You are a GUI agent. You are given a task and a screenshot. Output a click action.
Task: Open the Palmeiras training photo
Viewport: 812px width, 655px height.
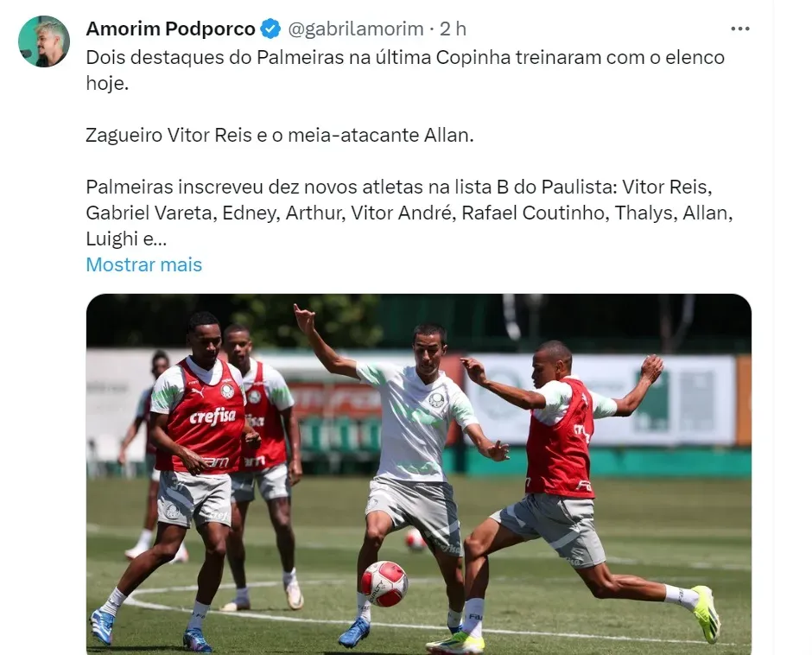(x=418, y=474)
